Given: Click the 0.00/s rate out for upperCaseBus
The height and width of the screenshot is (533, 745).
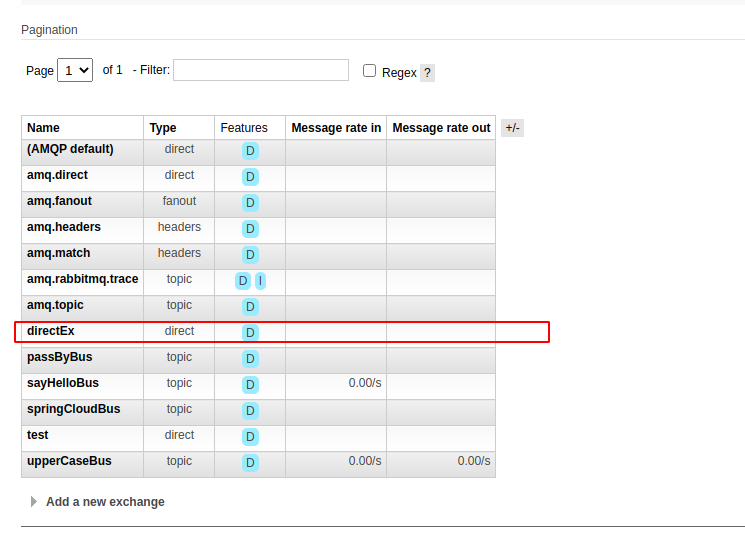Looking at the screenshot, I should click(474, 461).
